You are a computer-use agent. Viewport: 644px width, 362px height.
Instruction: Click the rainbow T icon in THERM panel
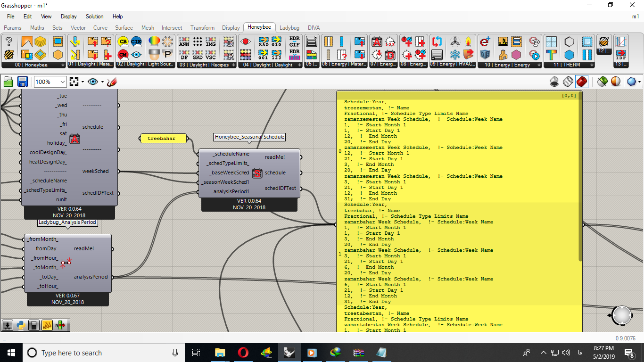pos(551,54)
